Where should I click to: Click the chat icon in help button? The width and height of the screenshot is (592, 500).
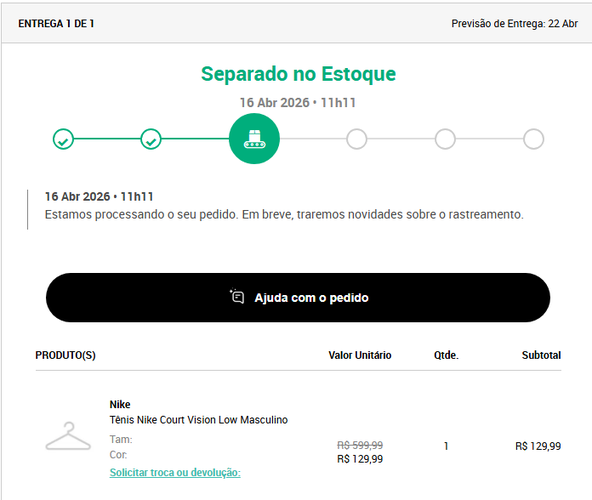point(237,296)
